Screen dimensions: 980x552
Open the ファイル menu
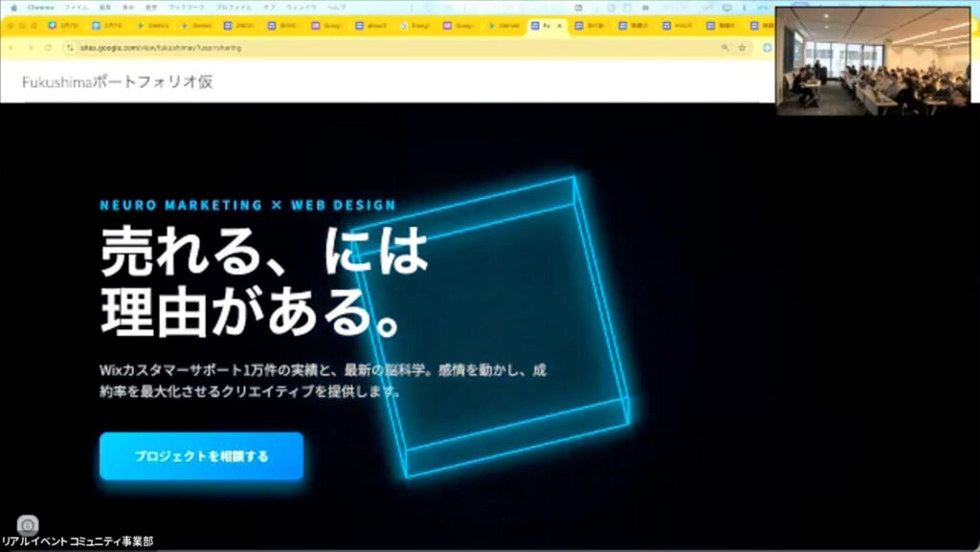[76, 8]
